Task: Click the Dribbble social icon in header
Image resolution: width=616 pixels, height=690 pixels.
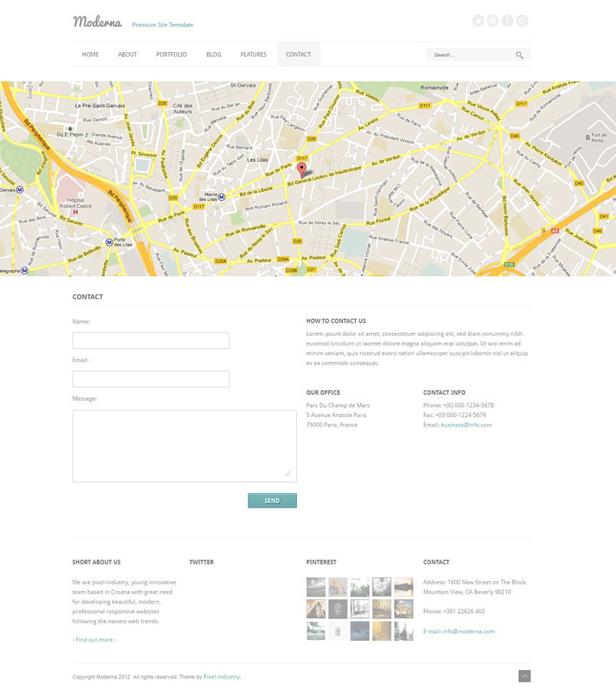Action: click(522, 21)
